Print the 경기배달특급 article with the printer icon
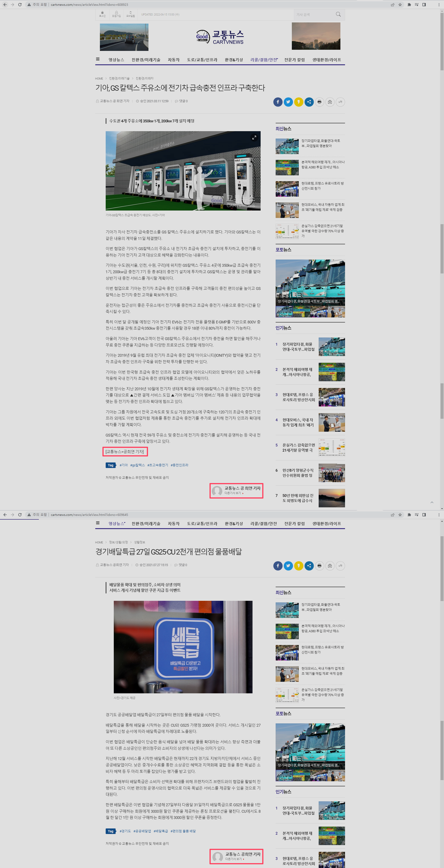444x868 pixels. coord(319,565)
